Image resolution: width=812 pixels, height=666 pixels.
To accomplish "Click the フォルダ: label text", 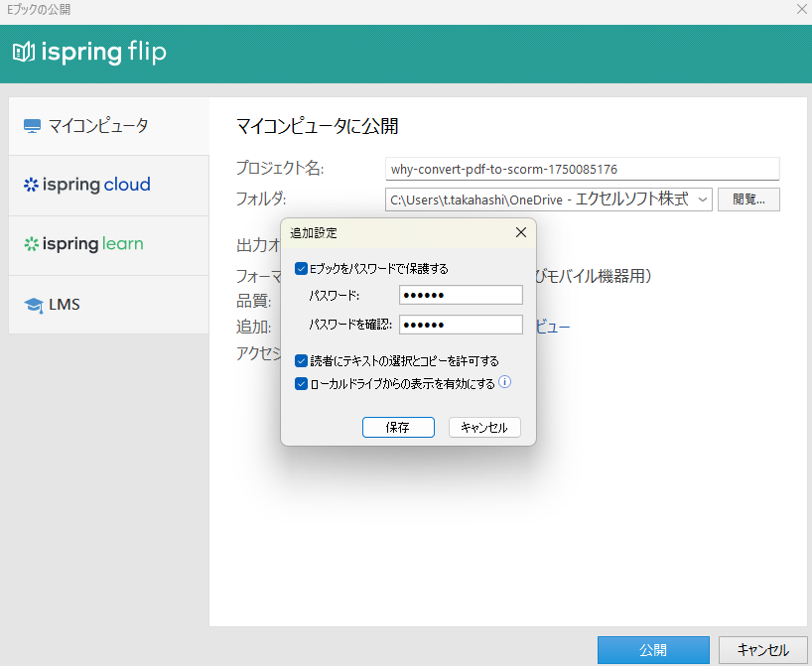I will click(x=261, y=199).
